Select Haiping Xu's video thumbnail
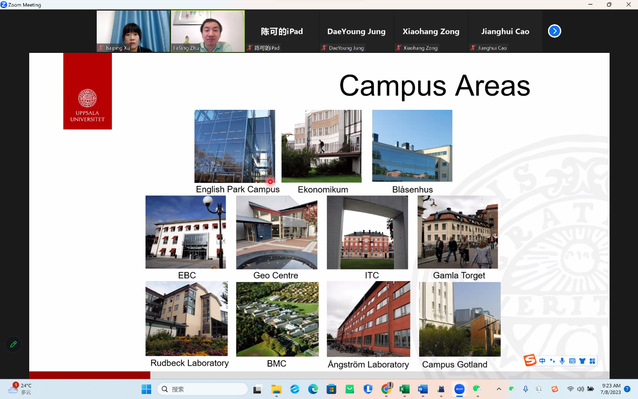The height and width of the screenshot is (399, 638). point(133,31)
